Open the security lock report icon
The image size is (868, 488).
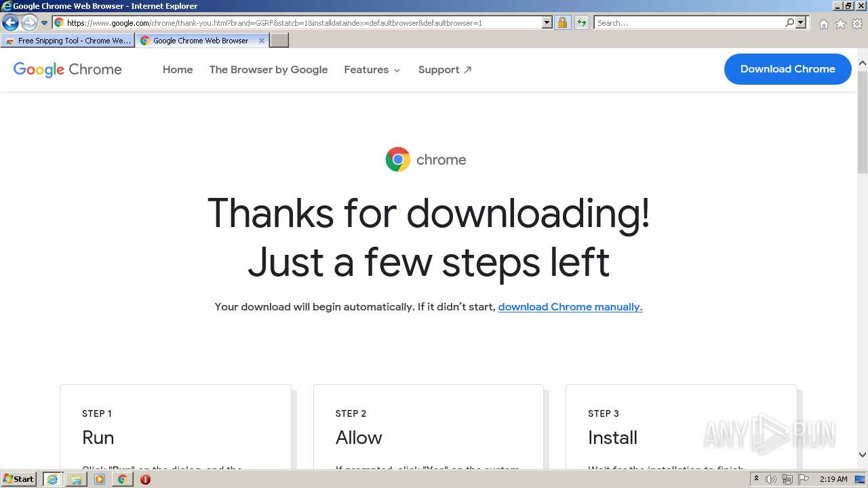pyautogui.click(x=562, y=23)
